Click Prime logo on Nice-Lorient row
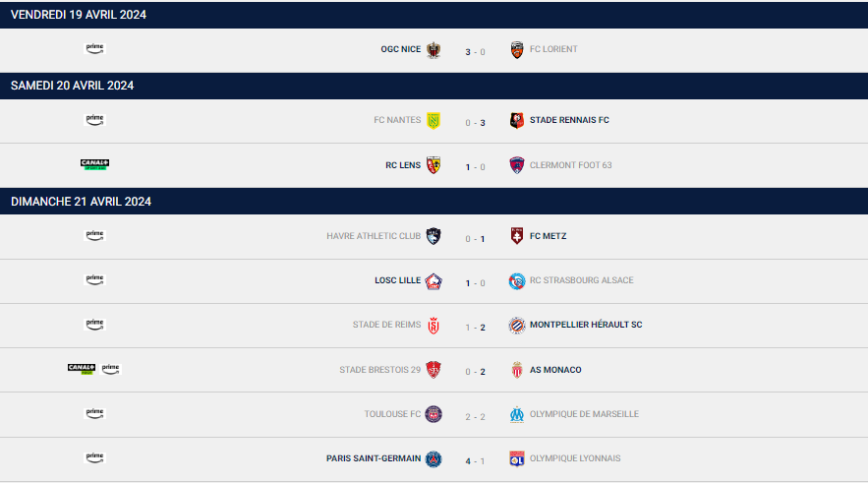This screenshot has width=868, height=483. (94, 49)
